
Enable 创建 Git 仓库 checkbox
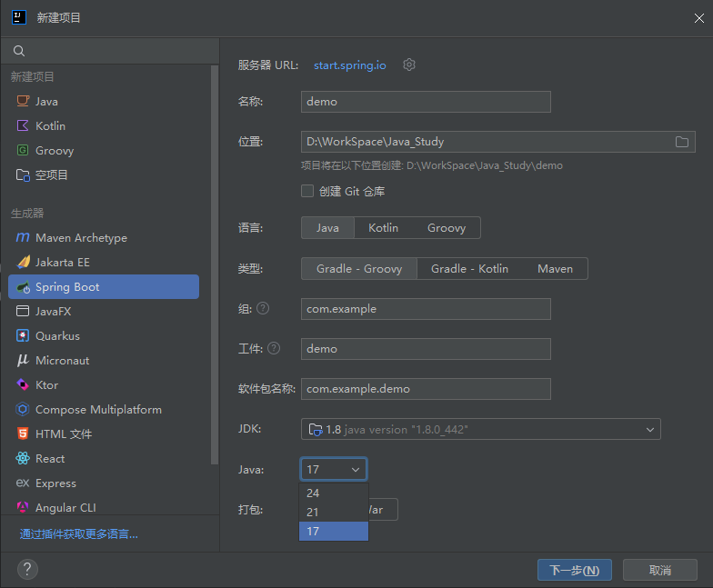coord(307,191)
